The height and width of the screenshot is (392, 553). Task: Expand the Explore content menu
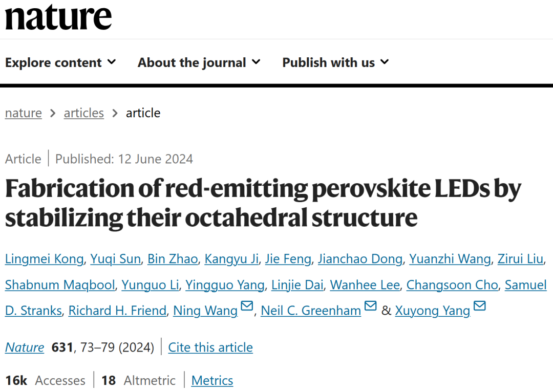click(x=60, y=62)
